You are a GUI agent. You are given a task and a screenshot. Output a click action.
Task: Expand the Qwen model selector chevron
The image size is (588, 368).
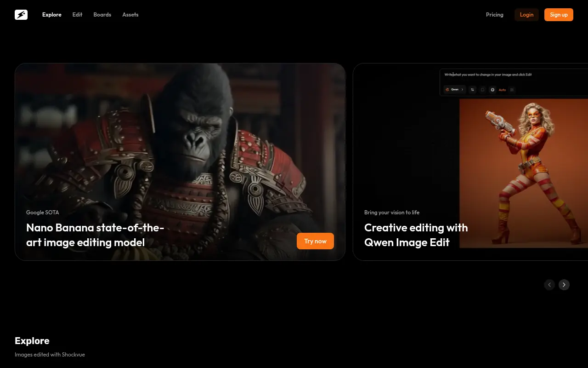(x=462, y=90)
